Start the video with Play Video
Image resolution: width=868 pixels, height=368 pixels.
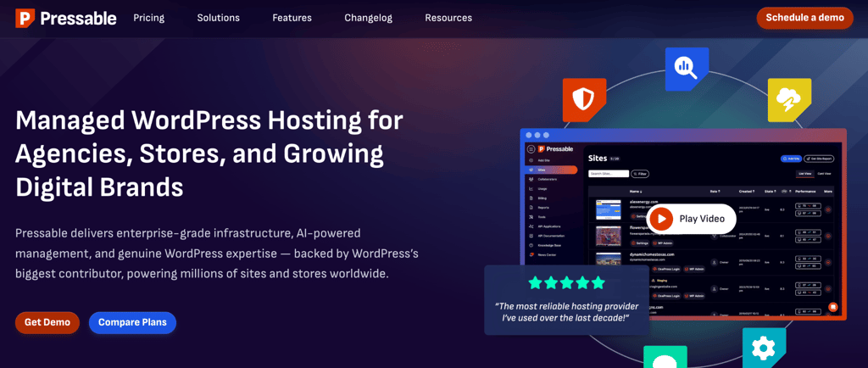(691, 219)
